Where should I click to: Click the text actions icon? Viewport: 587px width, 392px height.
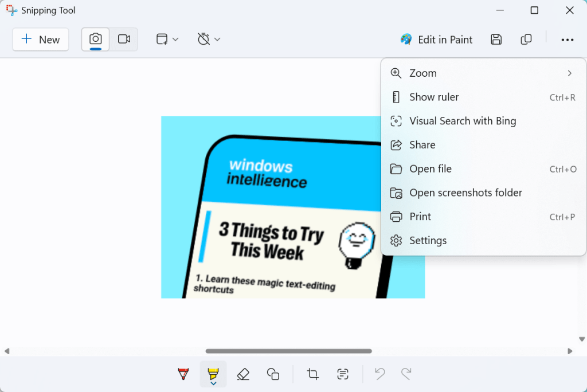[x=343, y=374]
